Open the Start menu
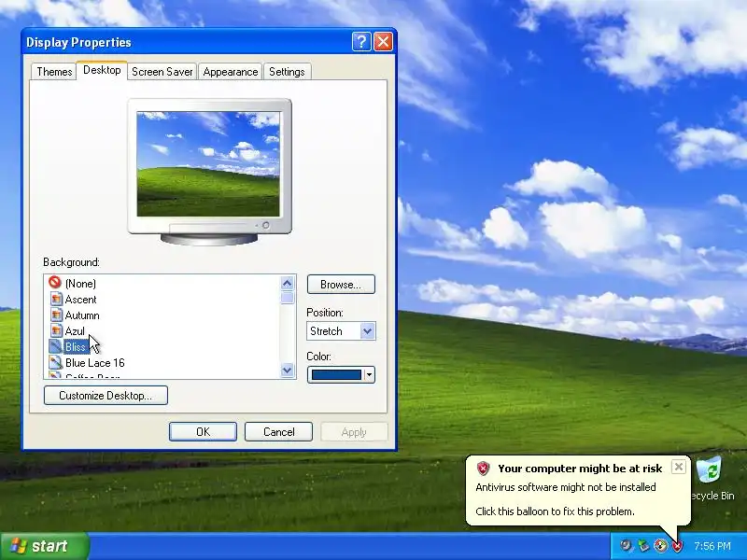The image size is (747, 560). pyautogui.click(x=44, y=546)
